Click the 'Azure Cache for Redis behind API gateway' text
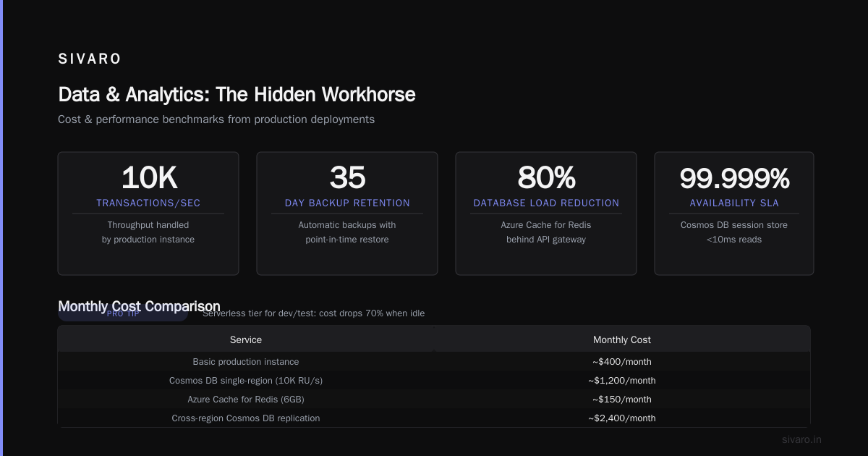 546,232
